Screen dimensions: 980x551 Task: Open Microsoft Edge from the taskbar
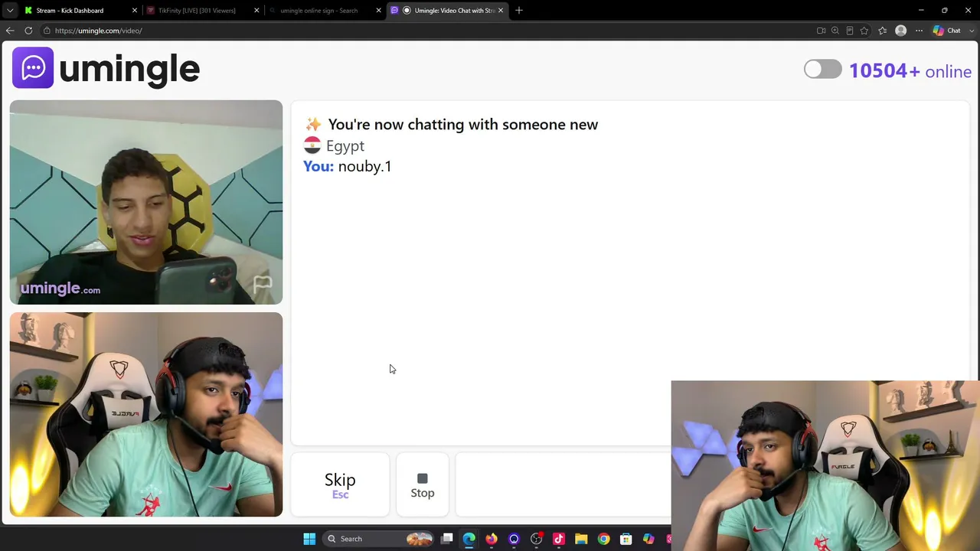tap(469, 539)
